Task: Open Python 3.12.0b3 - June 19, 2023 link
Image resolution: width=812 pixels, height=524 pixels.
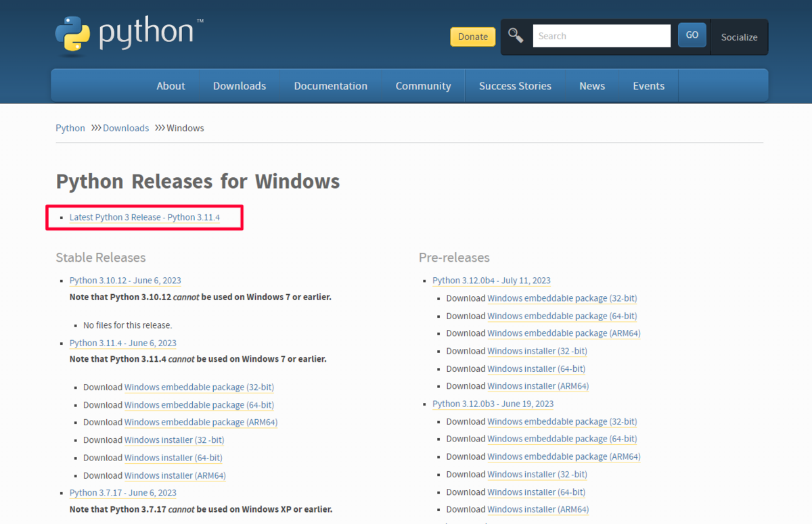Action: (493, 404)
